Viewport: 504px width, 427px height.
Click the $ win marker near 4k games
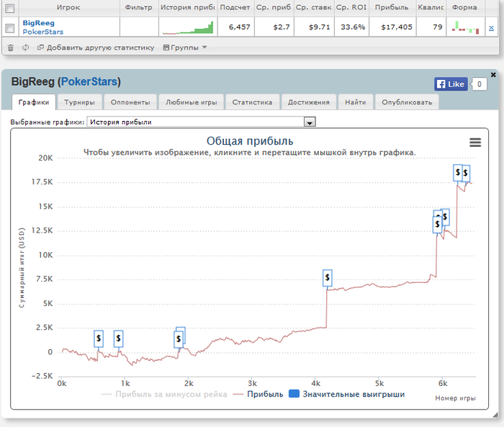[x=327, y=278]
